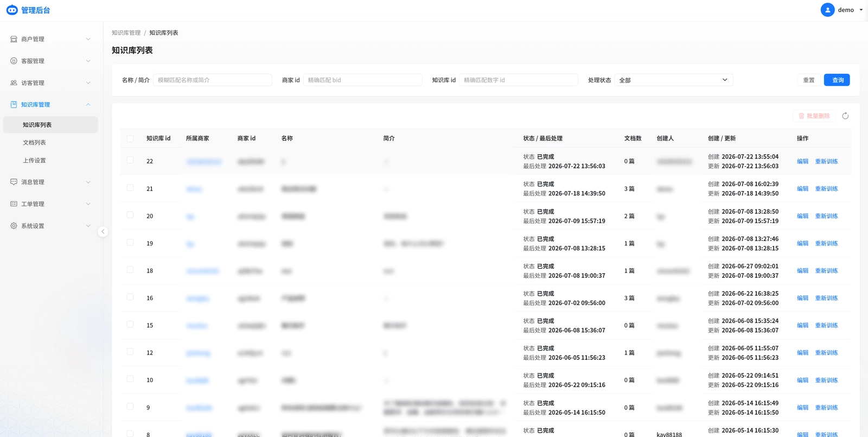Check the row for knowledge base id 16

click(130, 297)
